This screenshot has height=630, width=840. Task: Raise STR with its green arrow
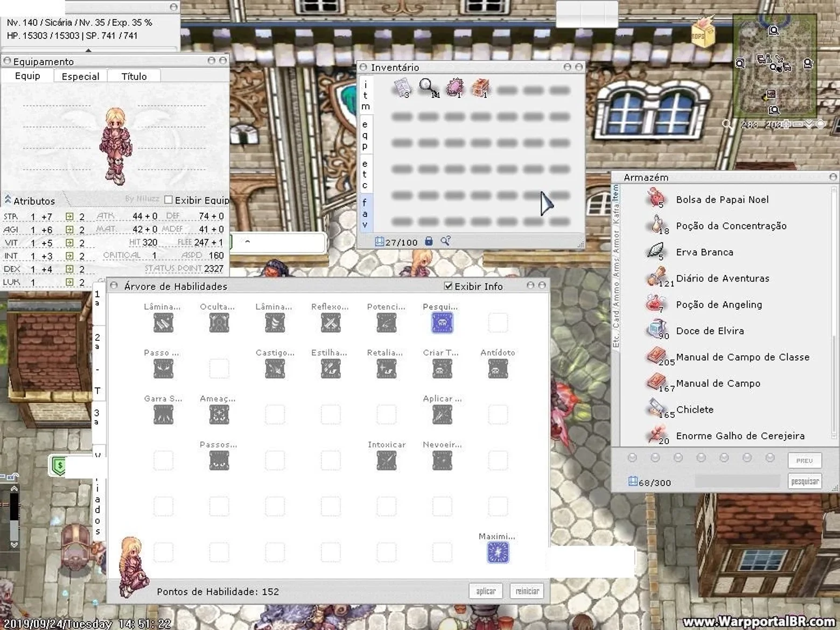(69, 216)
